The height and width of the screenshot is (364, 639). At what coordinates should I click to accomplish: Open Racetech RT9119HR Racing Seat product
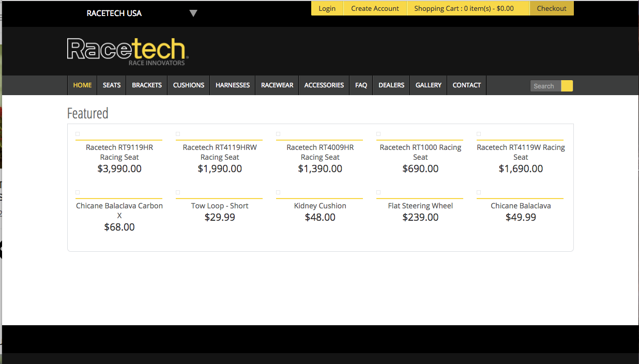(x=119, y=152)
